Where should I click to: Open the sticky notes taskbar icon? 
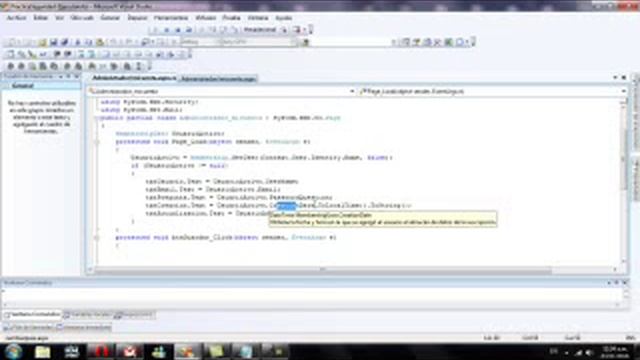pyautogui.click(x=216, y=351)
